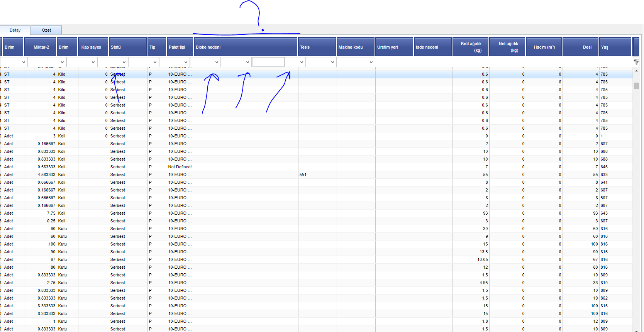Select the Brüt ağırlık (kg) header
This screenshot has width=644, height=332.
pos(470,47)
